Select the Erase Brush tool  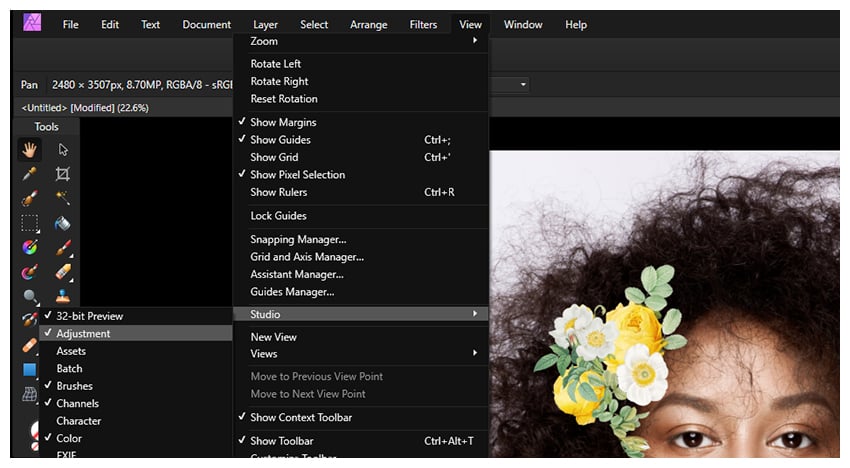(63, 272)
